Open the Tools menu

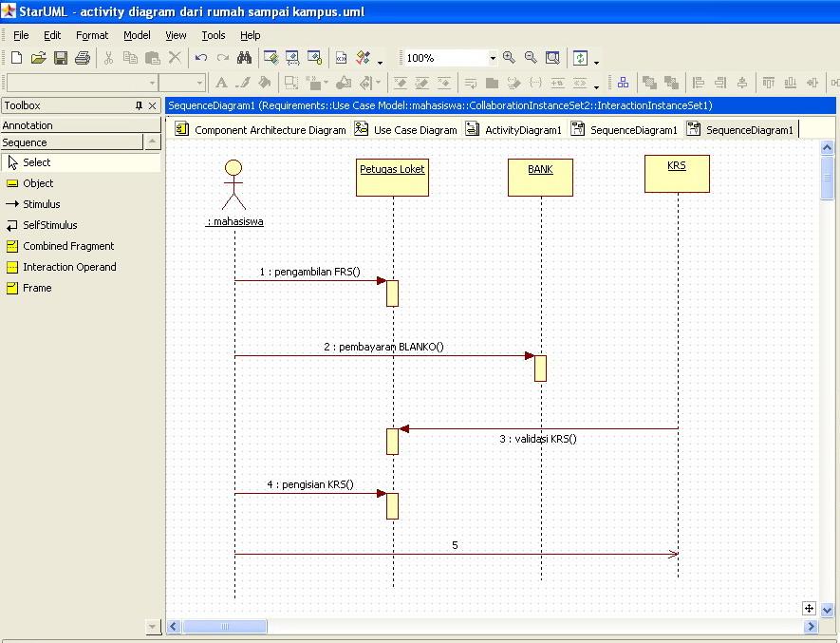click(214, 35)
